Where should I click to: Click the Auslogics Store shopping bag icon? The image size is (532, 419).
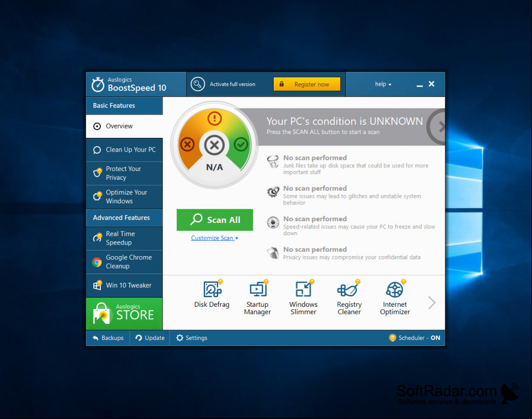101,313
